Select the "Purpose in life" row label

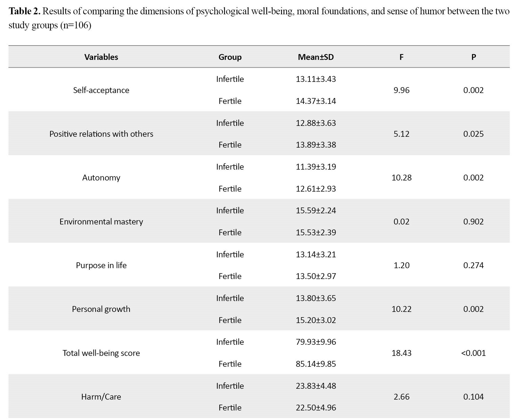(x=101, y=265)
